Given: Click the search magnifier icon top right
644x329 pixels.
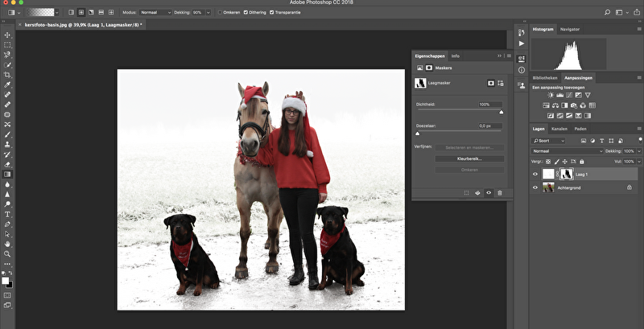Looking at the screenshot, I should pos(608,12).
